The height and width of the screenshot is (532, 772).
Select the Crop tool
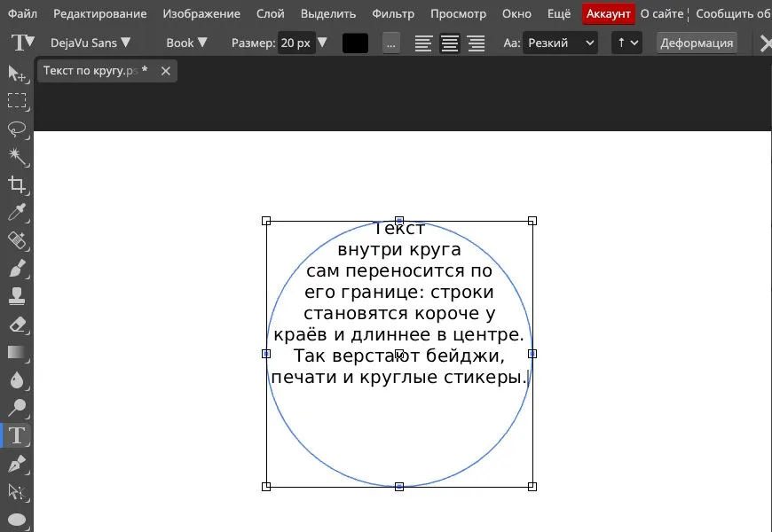pos(17,184)
